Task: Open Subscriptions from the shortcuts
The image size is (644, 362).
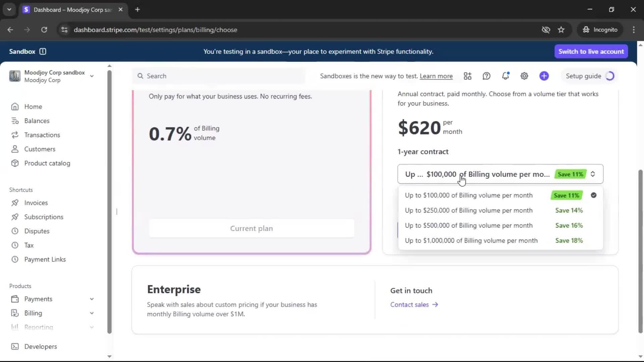Action: 44,217
